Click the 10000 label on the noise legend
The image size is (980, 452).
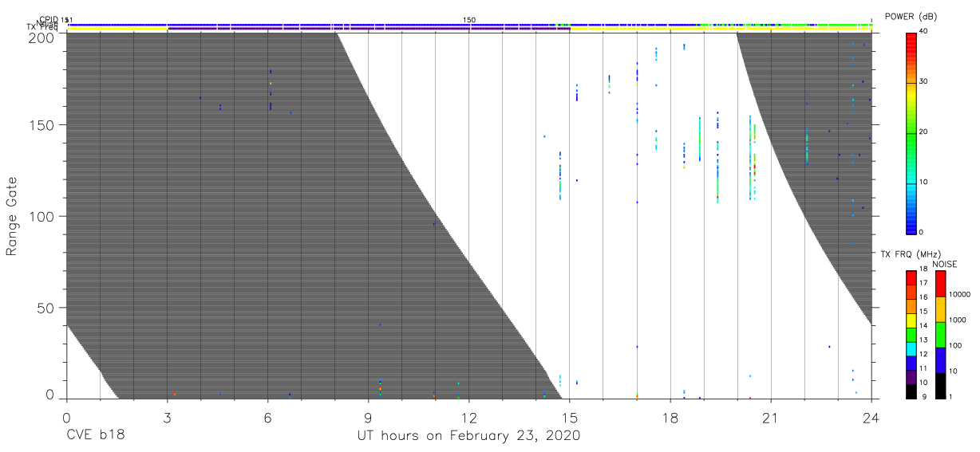point(960,294)
